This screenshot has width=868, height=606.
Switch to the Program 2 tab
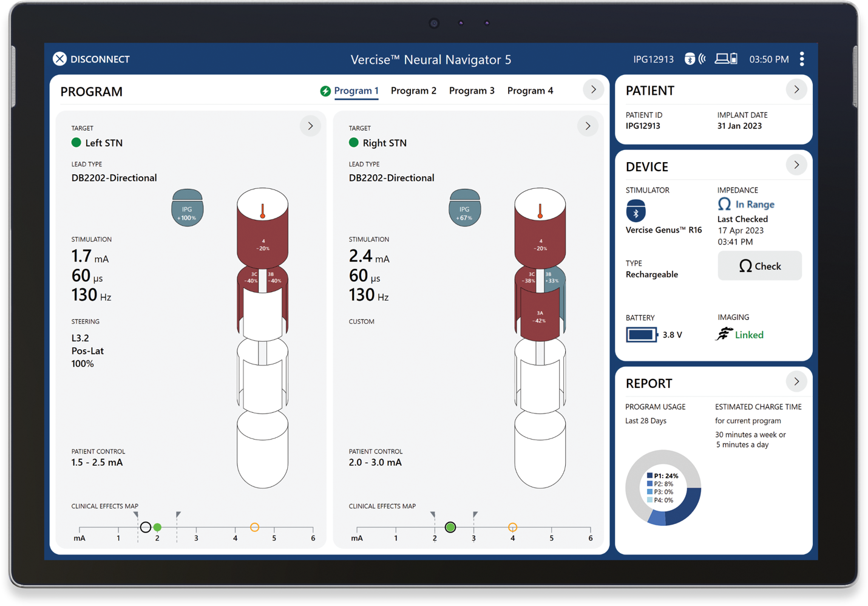tap(413, 90)
